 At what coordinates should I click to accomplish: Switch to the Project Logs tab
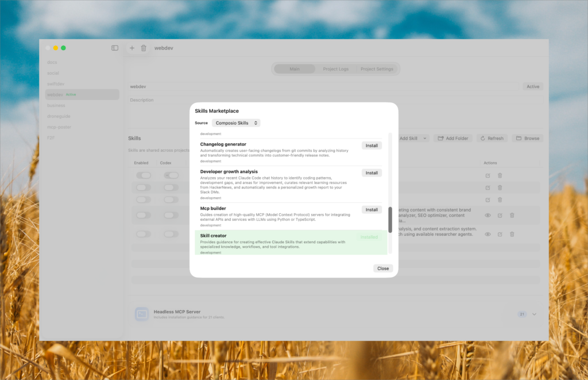point(335,69)
